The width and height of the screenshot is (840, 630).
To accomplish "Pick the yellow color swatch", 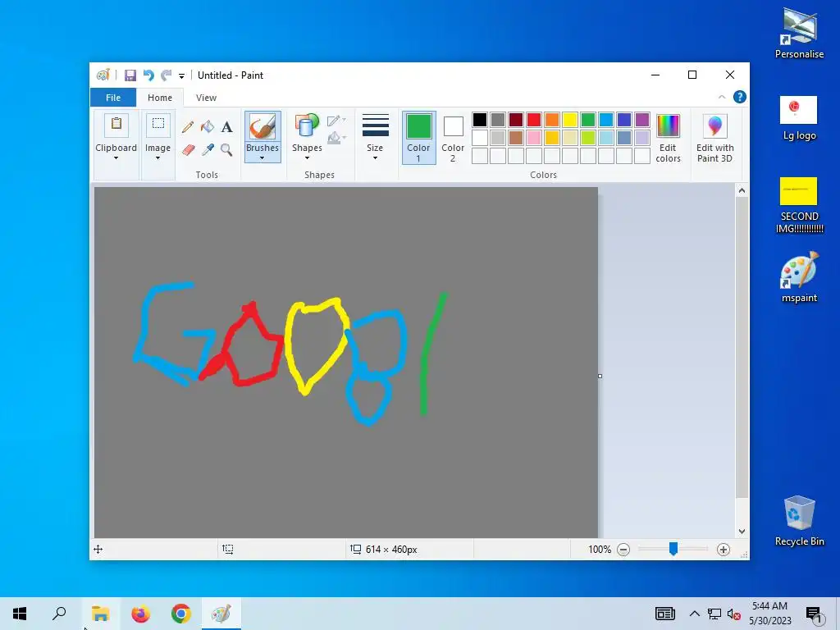I will tap(570, 120).
